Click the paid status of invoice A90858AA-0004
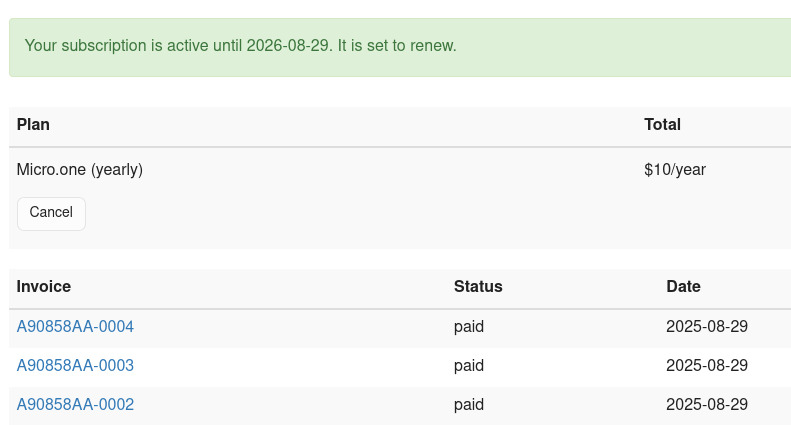This screenshot has height=425, width=791. (x=469, y=327)
